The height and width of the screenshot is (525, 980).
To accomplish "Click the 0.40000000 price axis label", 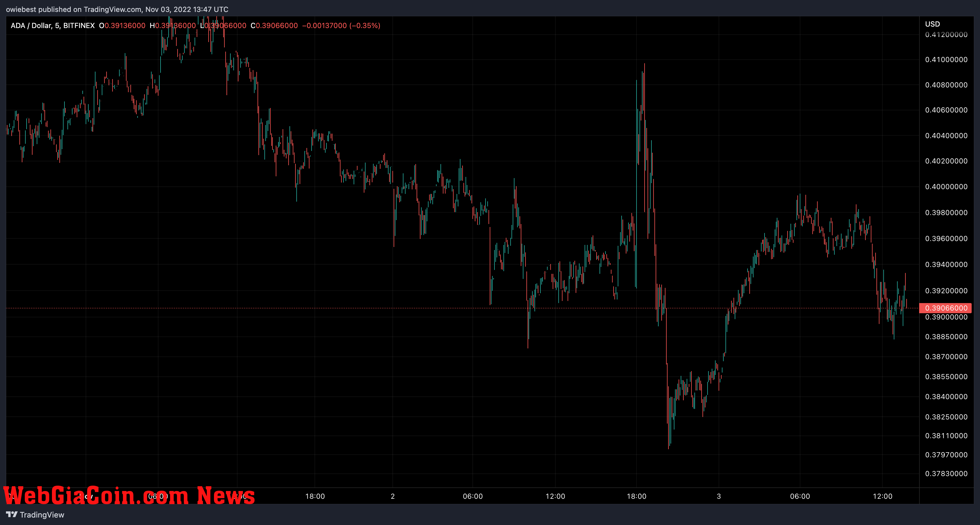I will click(x=946, y=186).
